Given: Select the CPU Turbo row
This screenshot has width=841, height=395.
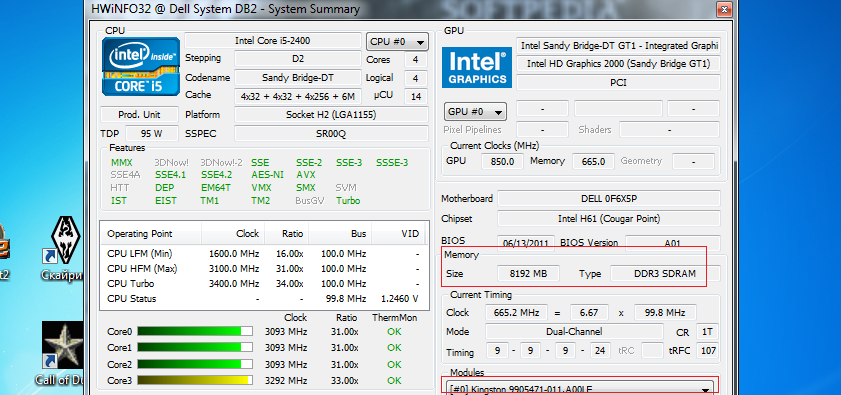Looking at the screenshot, I should click(x=263, y=283).
